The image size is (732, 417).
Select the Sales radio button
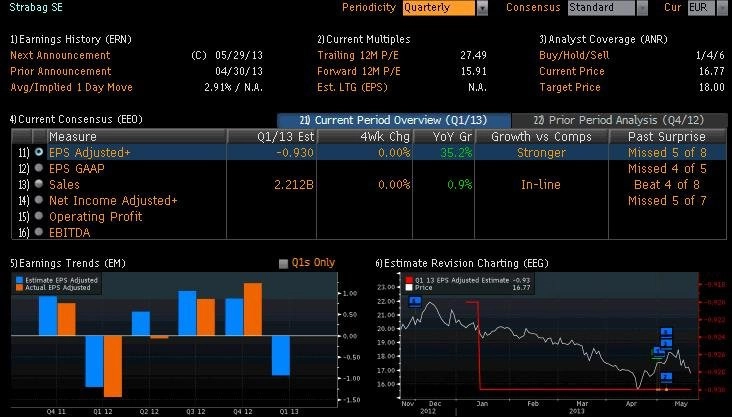click(x=39, y=184)
